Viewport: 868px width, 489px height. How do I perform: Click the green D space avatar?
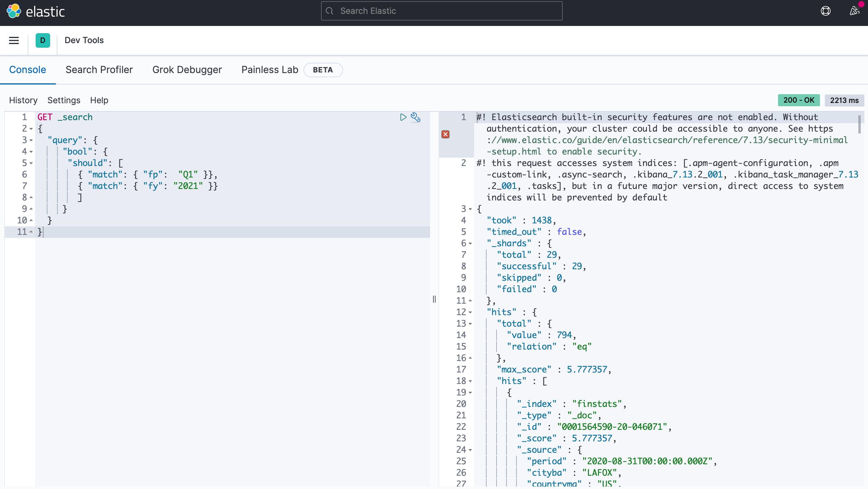click(x=43, y=40)
